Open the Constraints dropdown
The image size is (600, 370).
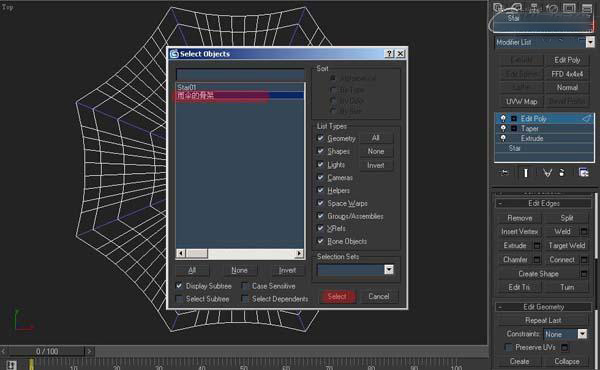[582, 334]
